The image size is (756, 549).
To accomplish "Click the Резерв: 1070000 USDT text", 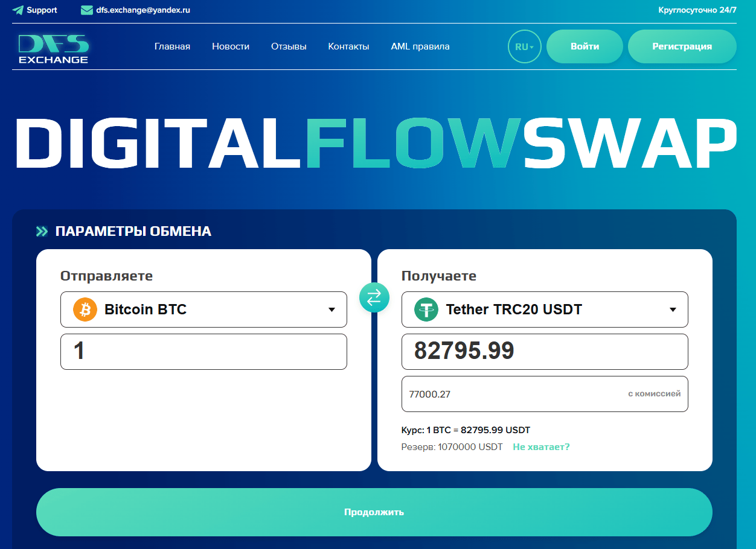I will click(x=452, y=447).
